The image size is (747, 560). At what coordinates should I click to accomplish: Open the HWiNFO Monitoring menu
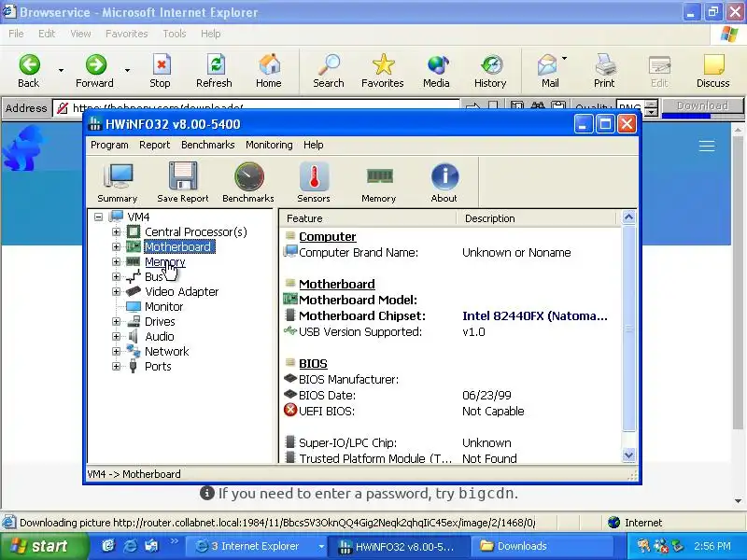pyautogui.click(x=269, y=145)
